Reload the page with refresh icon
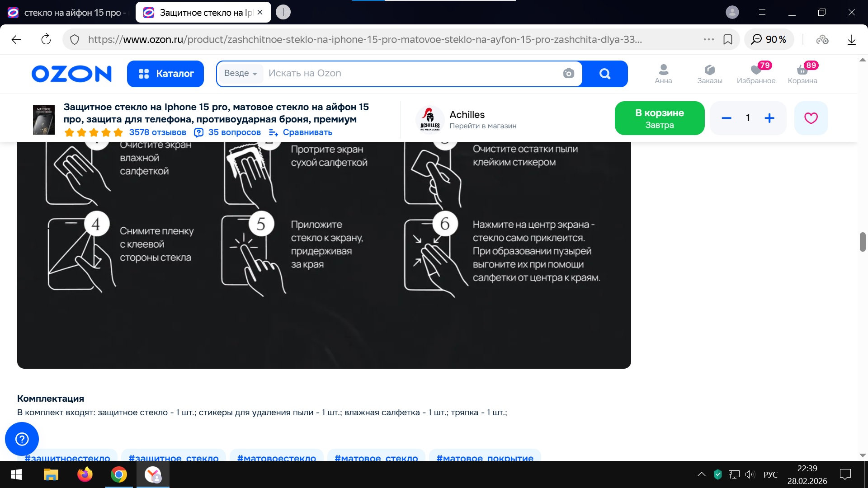 pyautogui.click(x=46, y=40)
